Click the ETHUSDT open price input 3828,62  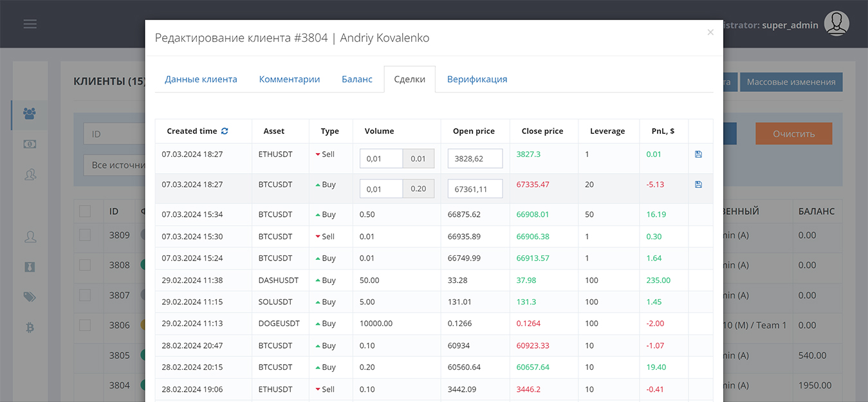pos(475,159)
